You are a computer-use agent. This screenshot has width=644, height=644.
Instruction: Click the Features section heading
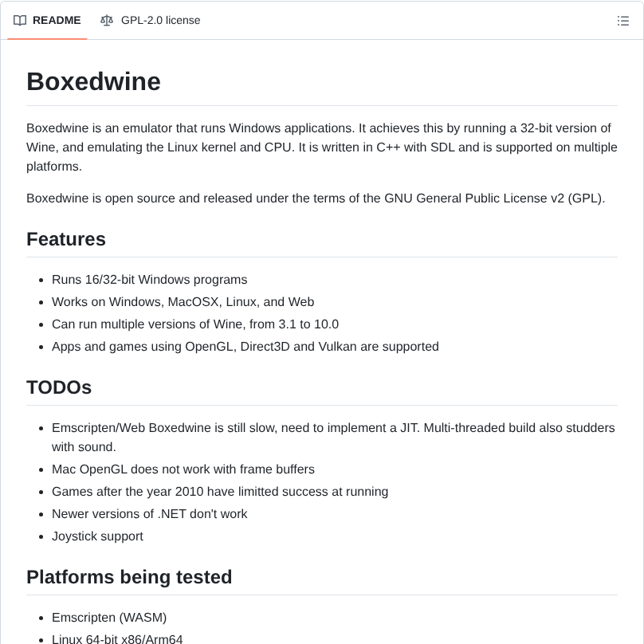[x=65, y=239]
